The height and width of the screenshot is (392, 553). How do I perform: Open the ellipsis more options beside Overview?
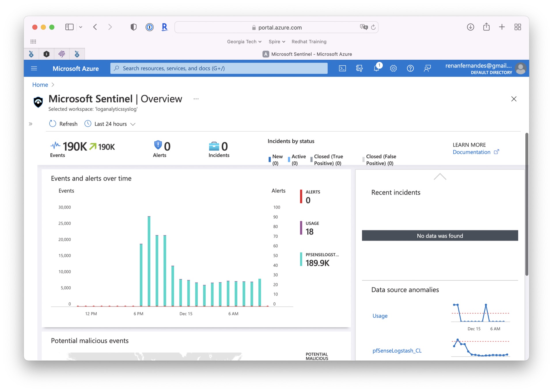click(x=196, y=99)
